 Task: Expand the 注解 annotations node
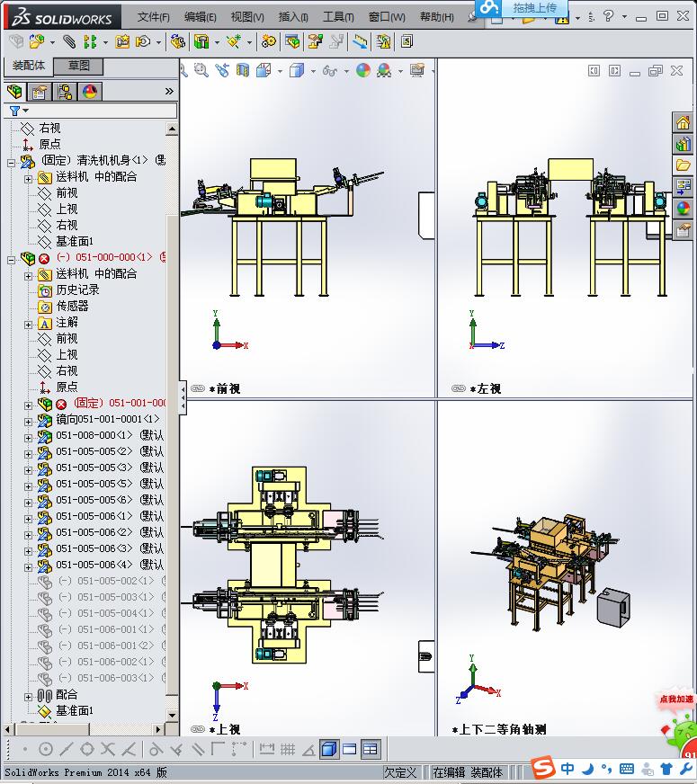pos(28,325)
